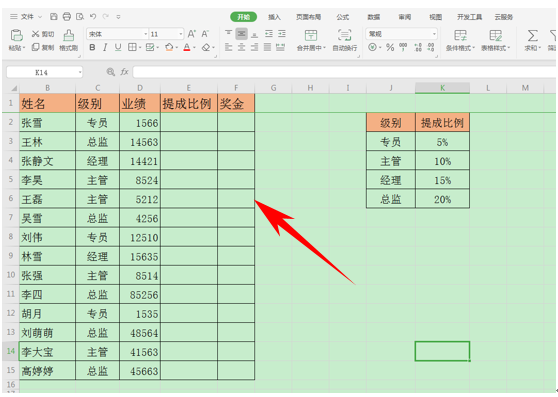Click the Borders icon
The width and height of the screenshot is (558, 397).
pyautogui.click(x=132, y=47)
